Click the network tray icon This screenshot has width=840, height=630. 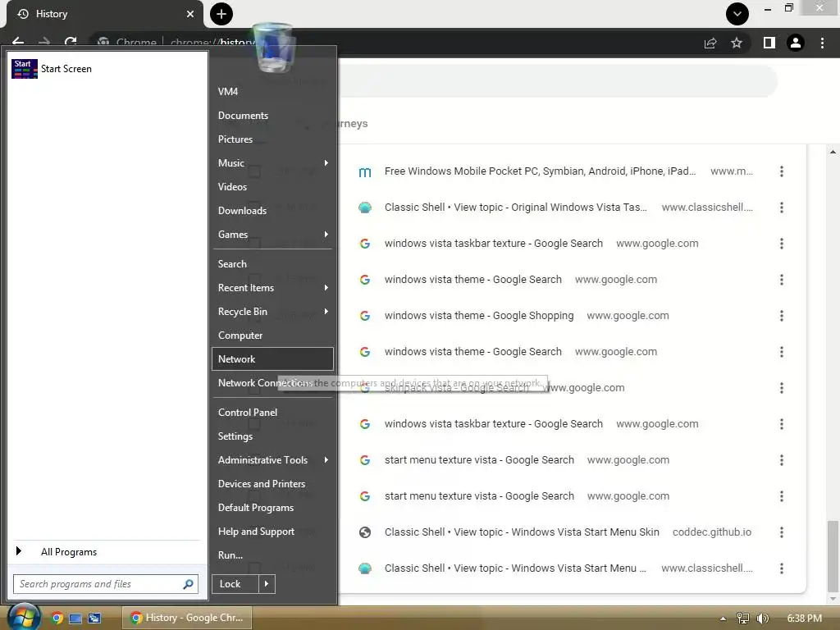click(742, 619)
